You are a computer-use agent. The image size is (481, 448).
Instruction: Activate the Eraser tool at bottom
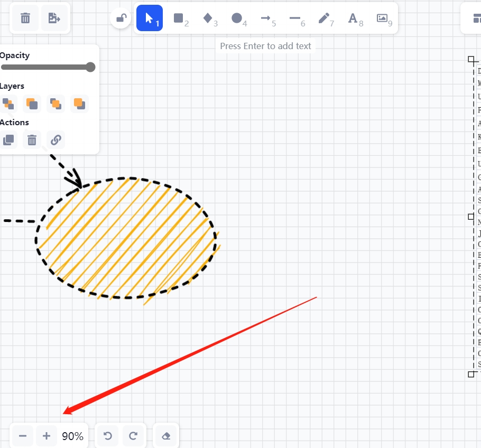click(x=166, y=436)
